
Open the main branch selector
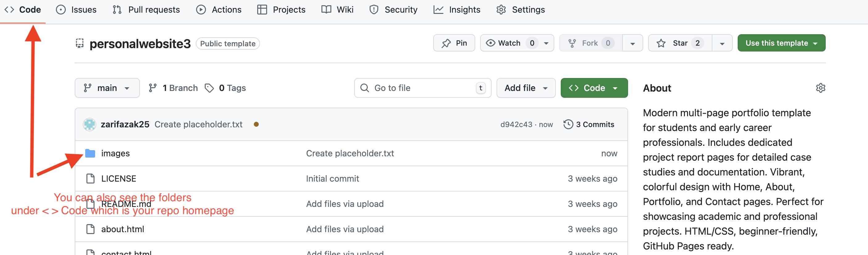[x=107, y=88]
